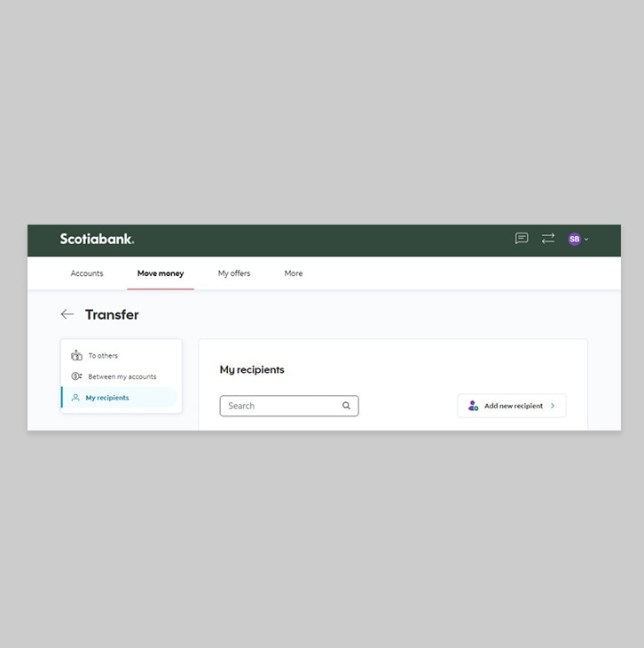
Task: Open the My offers tab
Action: [x=234, y=273]
